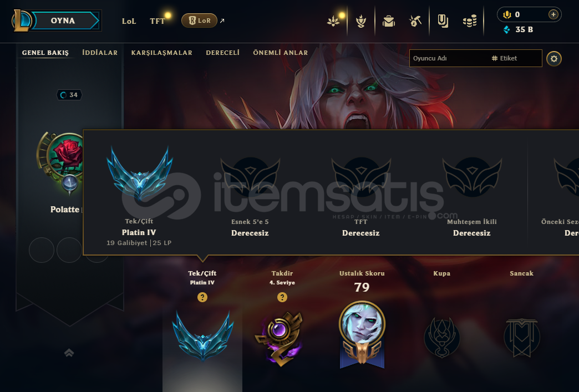Image resolution: width=579 pixels, height=392 pixels.
Task: Open the yellow Missions shield icon in top bar
Action: tap(443, 21)
